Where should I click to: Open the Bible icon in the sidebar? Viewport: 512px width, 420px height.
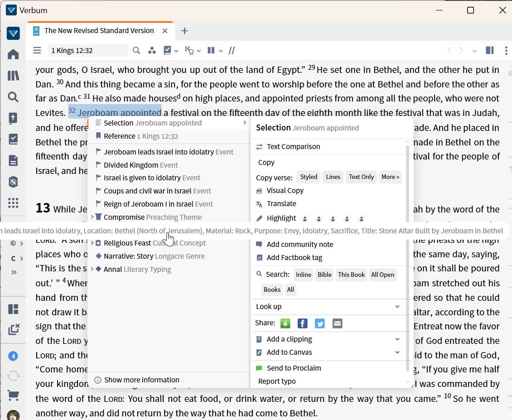click(x=13, y=118)
